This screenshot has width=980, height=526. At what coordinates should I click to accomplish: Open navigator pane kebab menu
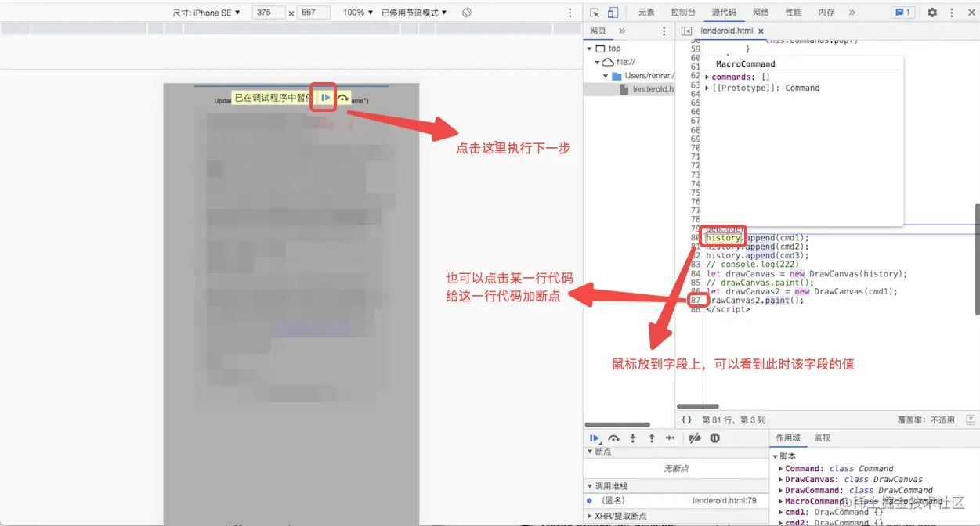(664, 31)
